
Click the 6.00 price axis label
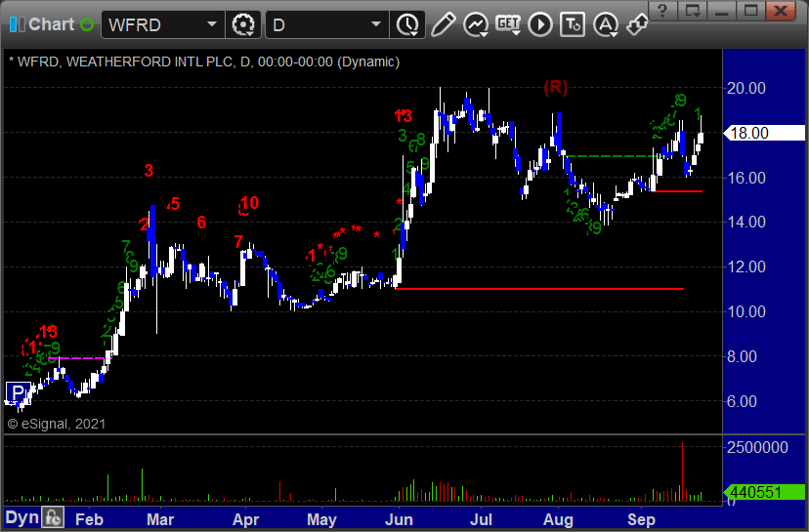pos(742,401)
